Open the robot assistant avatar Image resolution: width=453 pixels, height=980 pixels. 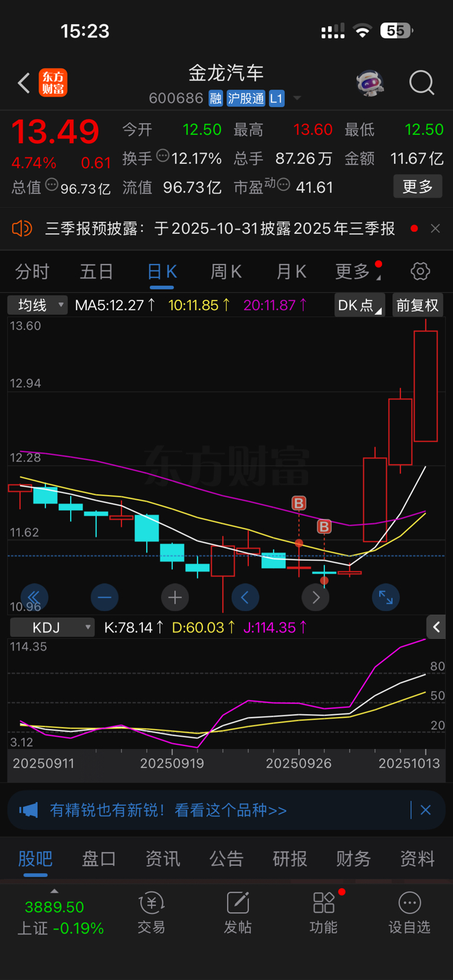tap(370, 83)
